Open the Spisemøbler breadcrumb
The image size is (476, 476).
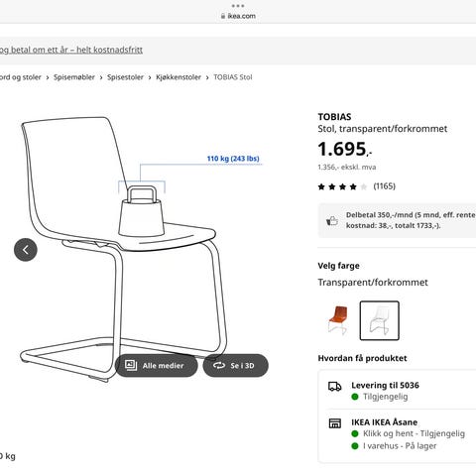click(x=74, y=77)
